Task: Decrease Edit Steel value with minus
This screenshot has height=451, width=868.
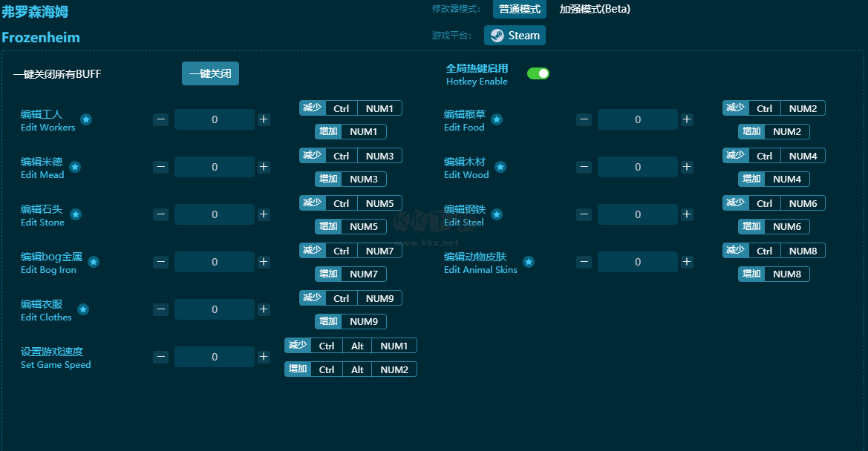Action: click(584, 214)
